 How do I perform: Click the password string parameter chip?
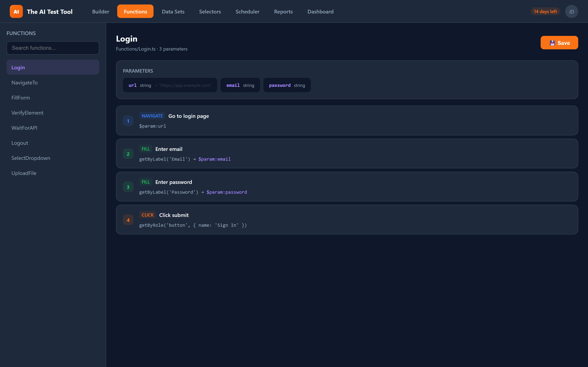pos(287,85)
